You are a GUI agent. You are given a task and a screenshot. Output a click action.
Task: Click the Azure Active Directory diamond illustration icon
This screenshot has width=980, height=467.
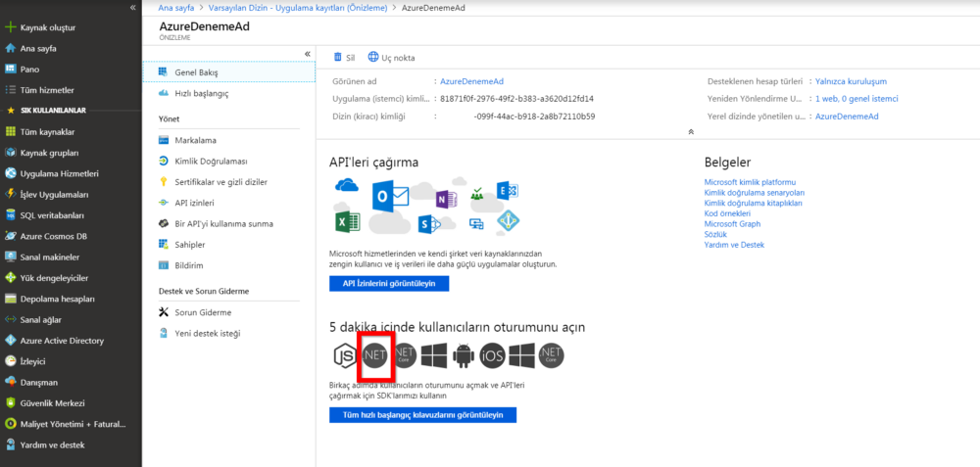click(x=509, y=219)
